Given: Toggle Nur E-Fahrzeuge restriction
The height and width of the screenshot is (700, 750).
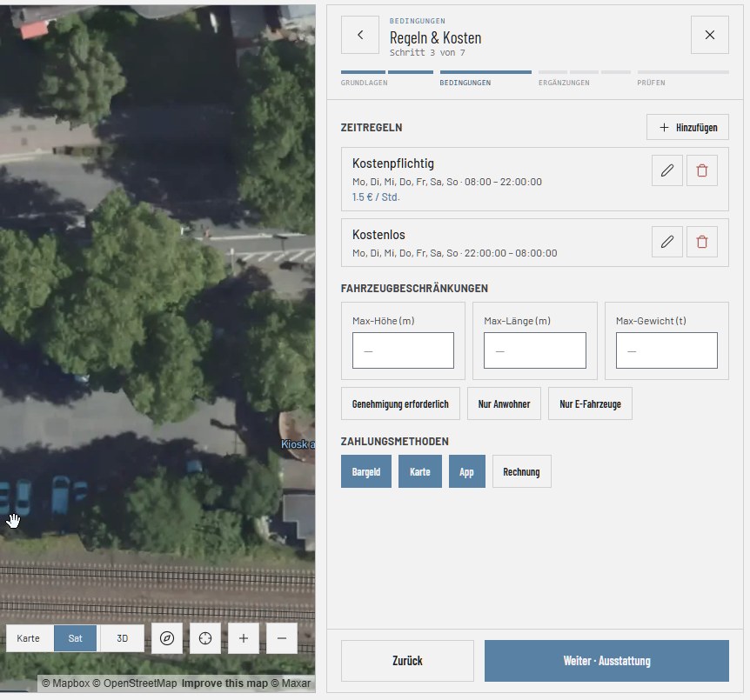Looking at the screenshot, I should pos(590,403).
